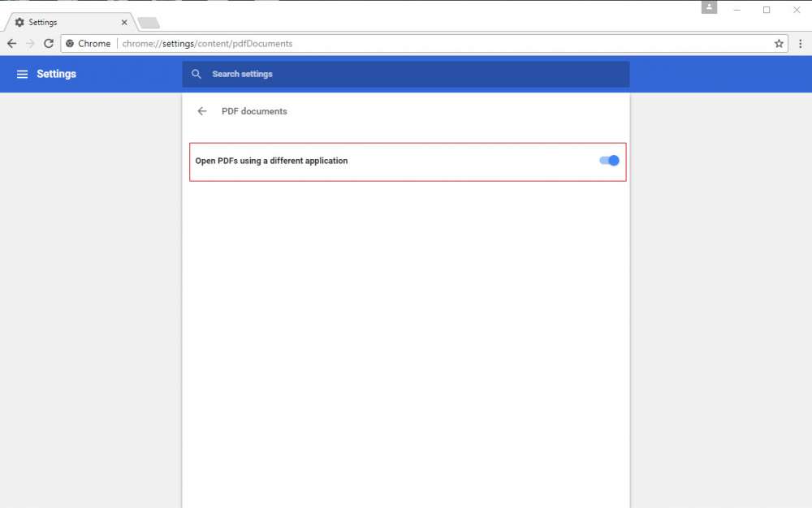Maximize the Chrome window
Image resolution: width=812 pixels, height=508 pixels.
coord(767,10)
